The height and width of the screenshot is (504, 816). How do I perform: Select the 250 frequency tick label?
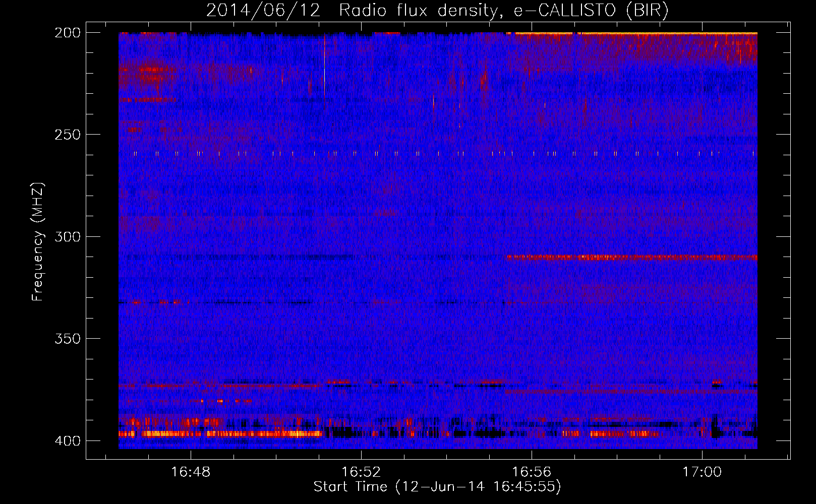tap(67, 135)
